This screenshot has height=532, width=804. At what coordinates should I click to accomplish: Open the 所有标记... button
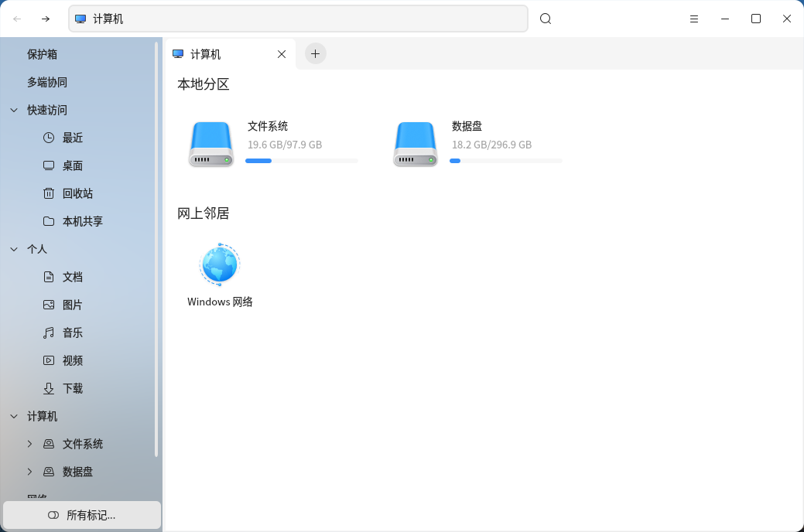82,515
